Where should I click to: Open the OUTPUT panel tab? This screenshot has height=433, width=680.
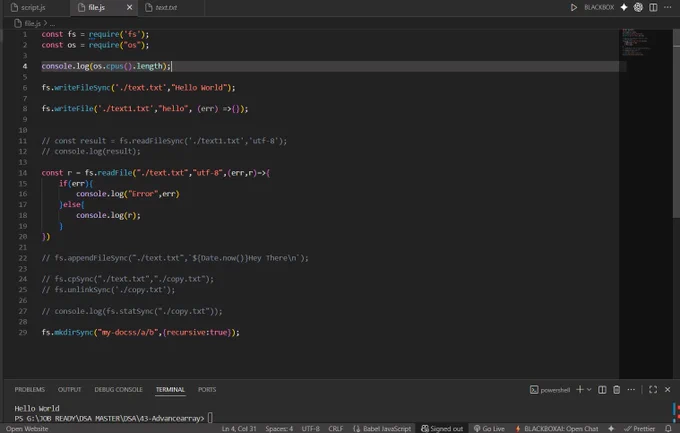tap(69, 390)
